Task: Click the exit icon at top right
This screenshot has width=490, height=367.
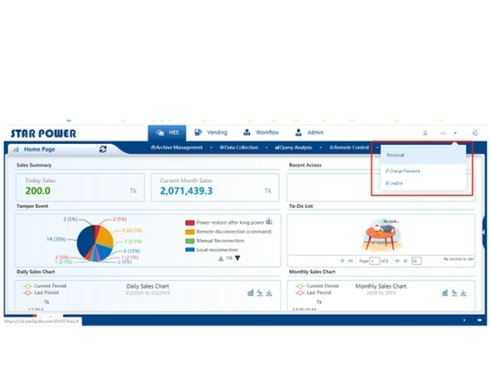Action: coord(475,133)
